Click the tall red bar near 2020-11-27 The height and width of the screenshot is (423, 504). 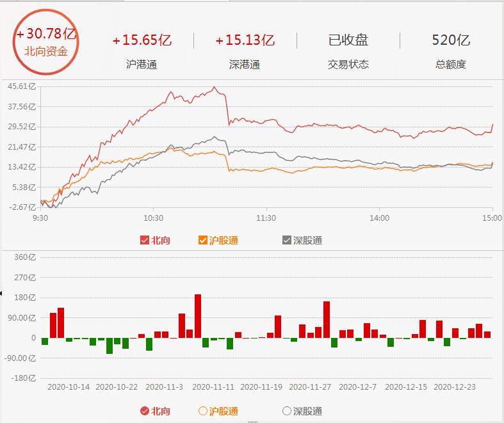[327, 319]
